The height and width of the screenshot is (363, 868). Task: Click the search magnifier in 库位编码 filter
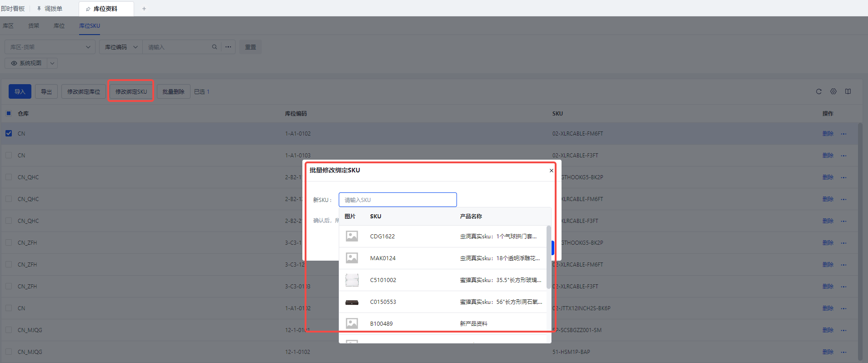click(215, 47)
